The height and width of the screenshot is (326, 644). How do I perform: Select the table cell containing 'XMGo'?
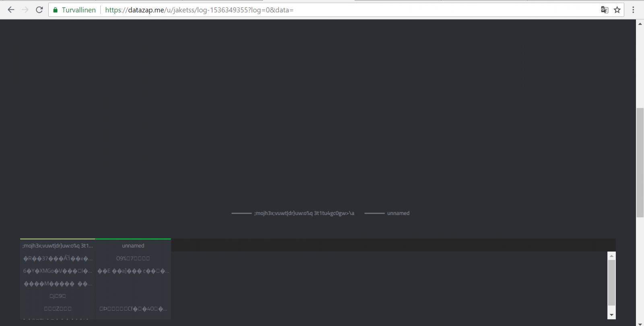tap(58, 271)
